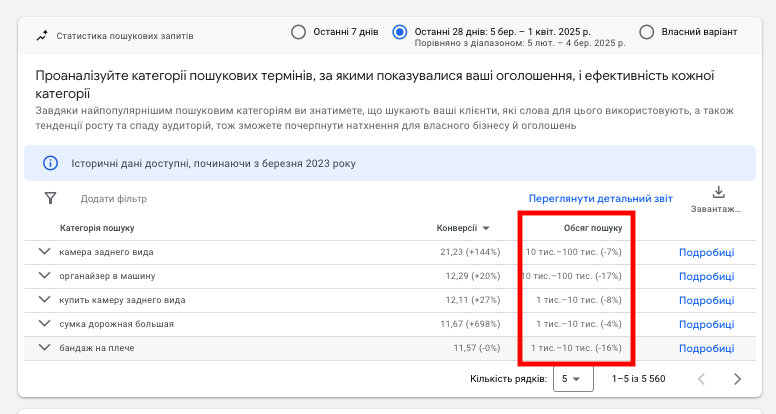
Task: Click сумка дорожная большая category name
Action: 116,324
